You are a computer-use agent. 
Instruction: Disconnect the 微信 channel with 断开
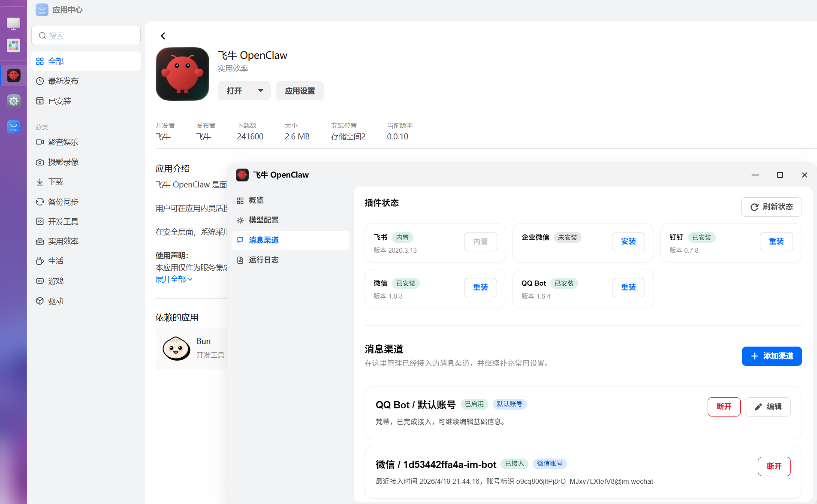coord(774,466)
